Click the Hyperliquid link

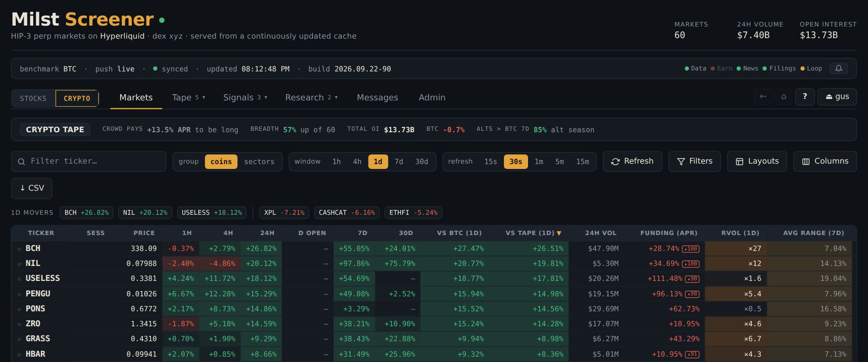122,36
